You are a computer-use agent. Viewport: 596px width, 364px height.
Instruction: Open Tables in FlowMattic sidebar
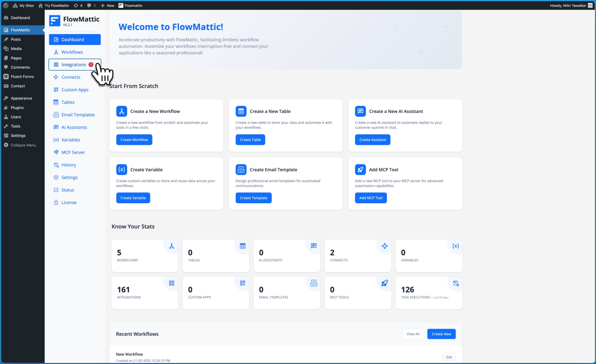click(75, 102)
